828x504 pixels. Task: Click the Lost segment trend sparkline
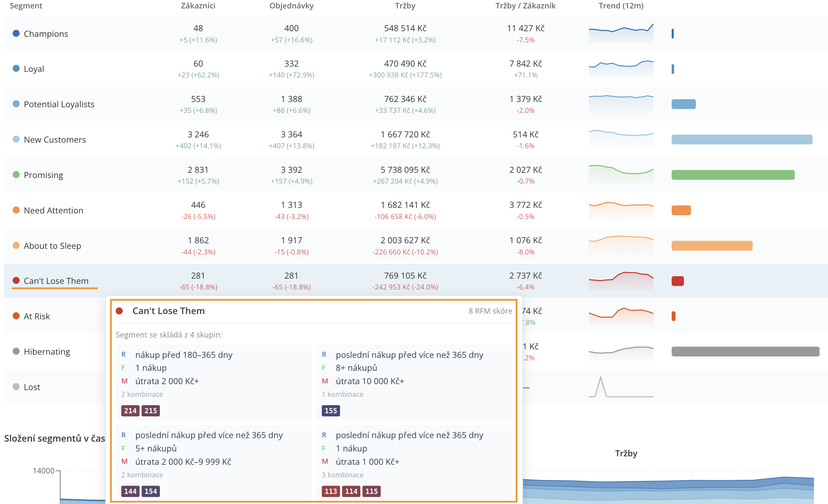pyautogui.click(x=621, y=387)
